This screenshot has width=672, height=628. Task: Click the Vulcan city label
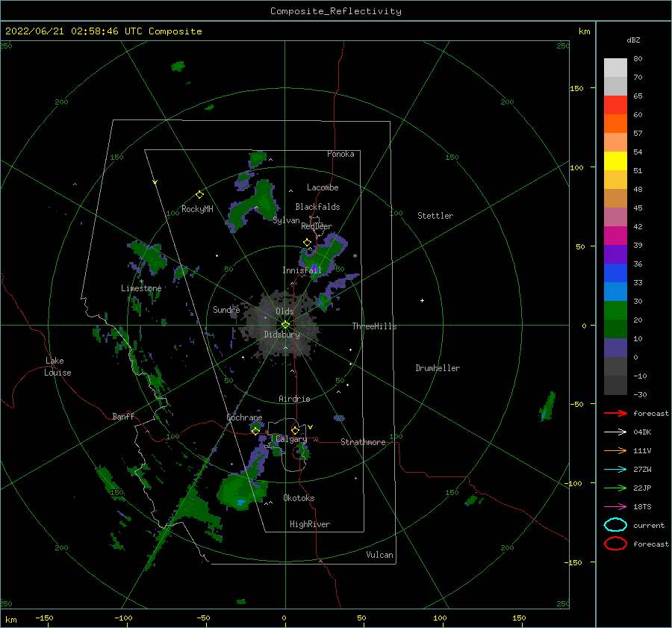coord(379,555)
